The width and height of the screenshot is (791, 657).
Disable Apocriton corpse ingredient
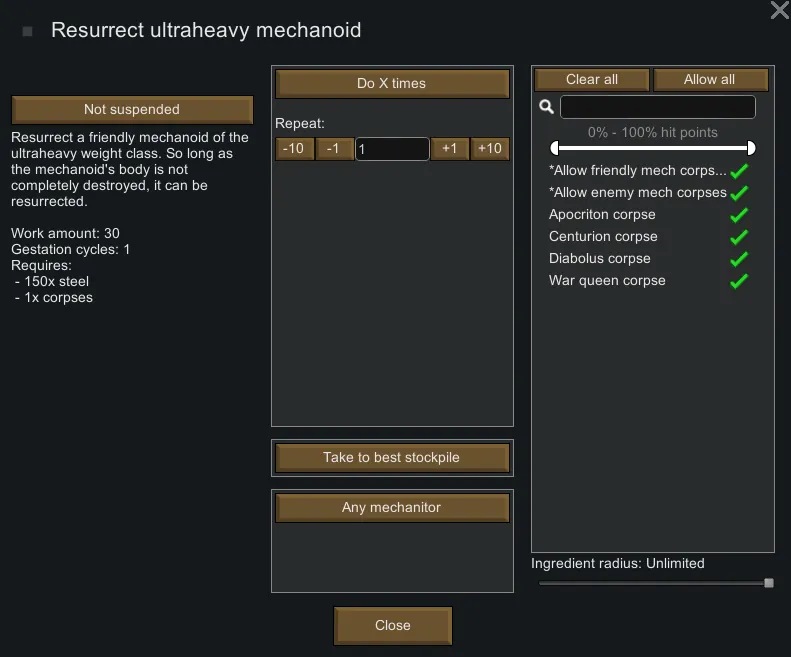[x=739, y=215]
